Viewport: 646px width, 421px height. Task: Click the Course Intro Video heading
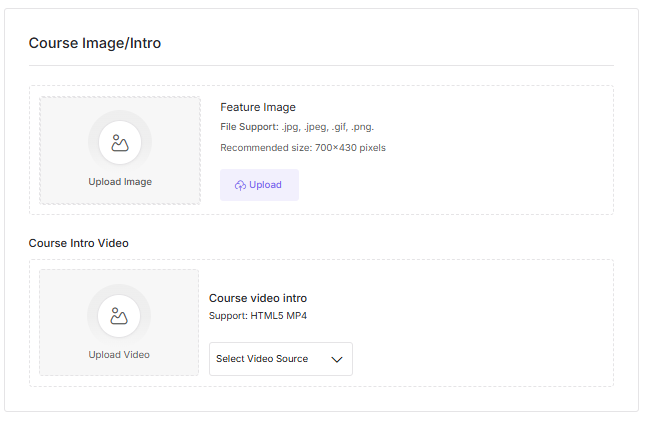79,243
